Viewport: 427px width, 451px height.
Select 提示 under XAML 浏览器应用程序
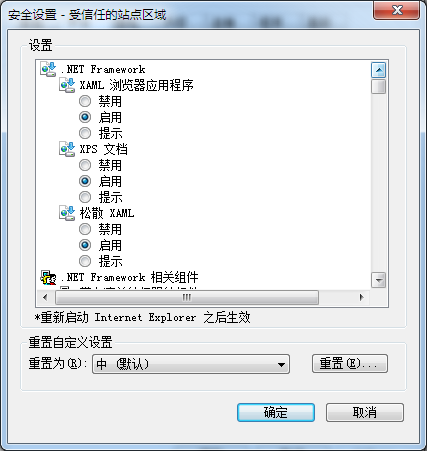point(85,133)
